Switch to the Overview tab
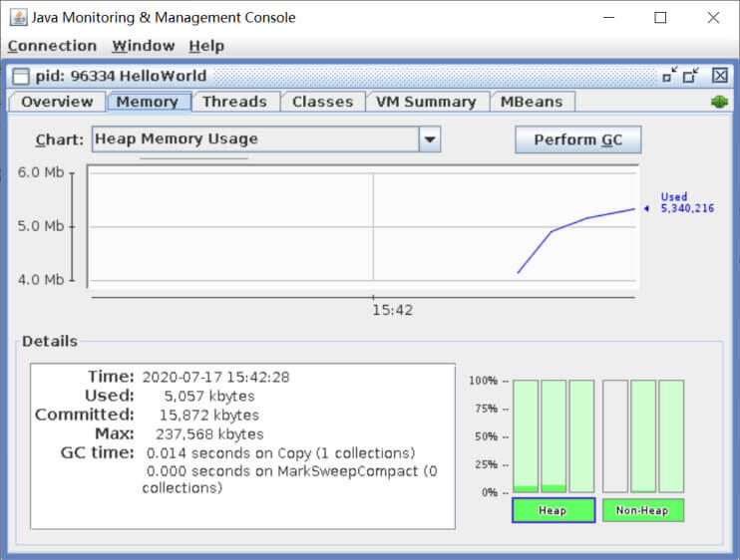 [57, 102]
